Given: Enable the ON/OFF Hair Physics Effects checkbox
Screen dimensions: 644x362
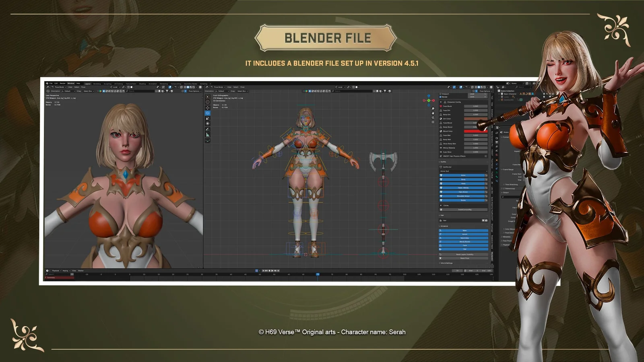Looking at the screenshot, I should (485, 156).
